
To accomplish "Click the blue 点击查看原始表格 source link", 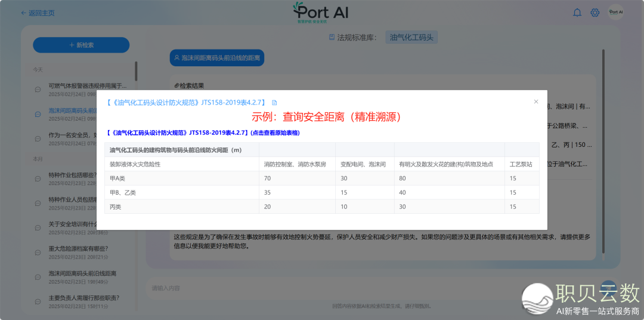I will [203, 133].
